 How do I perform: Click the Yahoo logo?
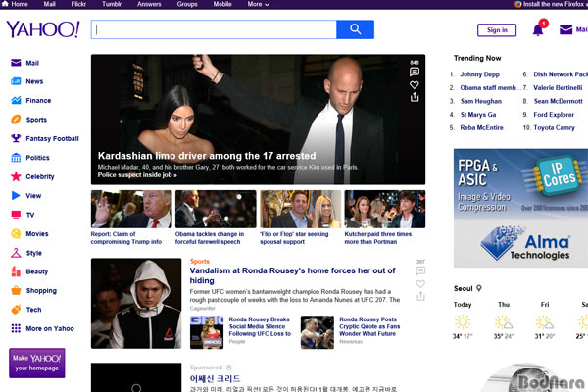coord(43,29)
